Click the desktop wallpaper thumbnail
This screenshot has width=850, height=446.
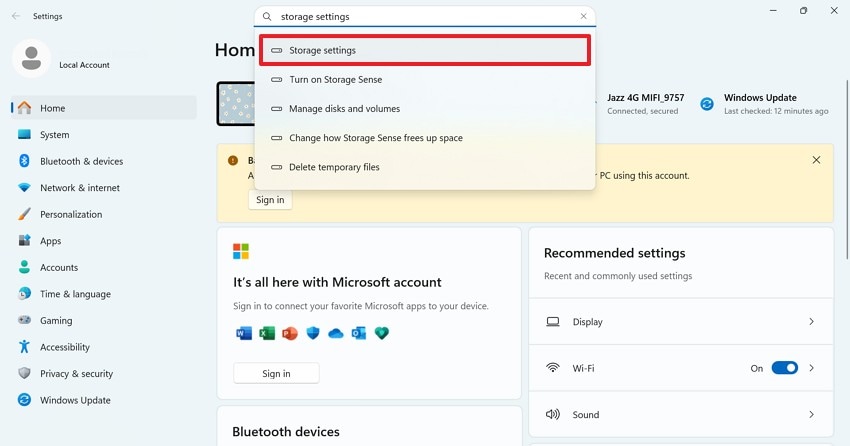[x=236, y=104]
